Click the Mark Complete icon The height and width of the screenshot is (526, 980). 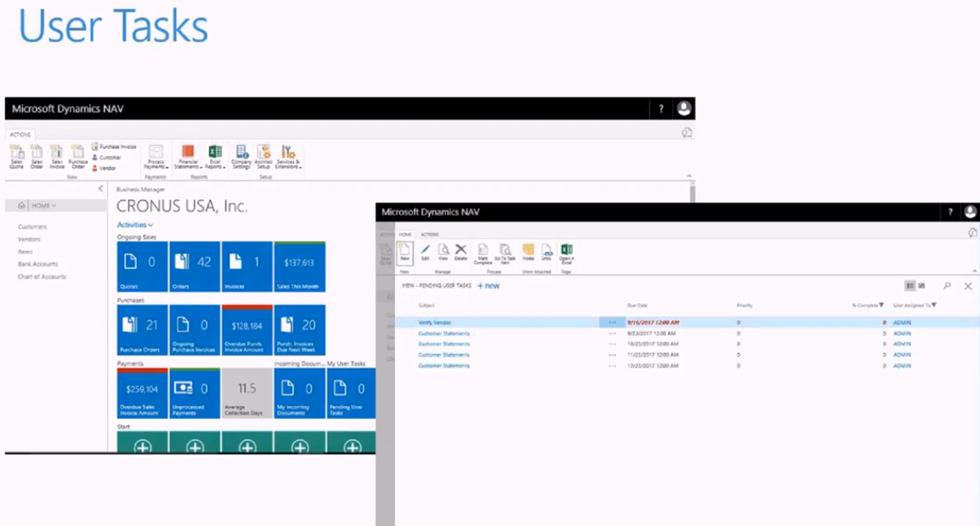tap(482, 253)
